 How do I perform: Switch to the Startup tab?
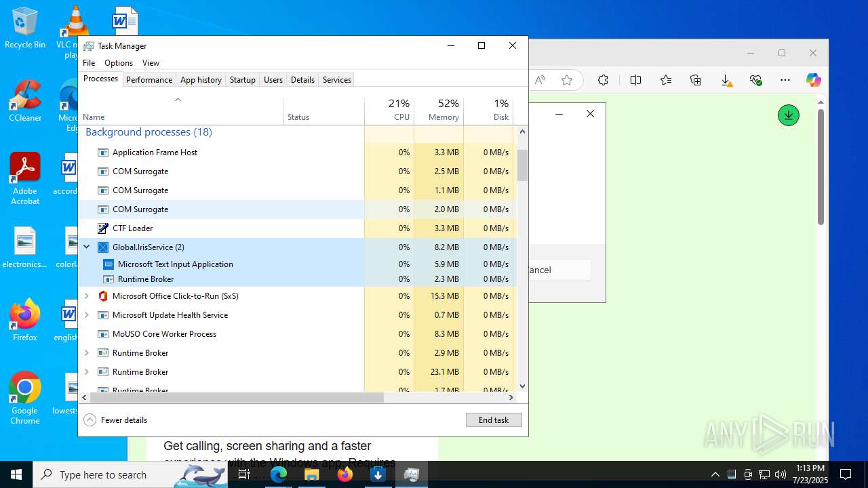click(x=242, y=80)
